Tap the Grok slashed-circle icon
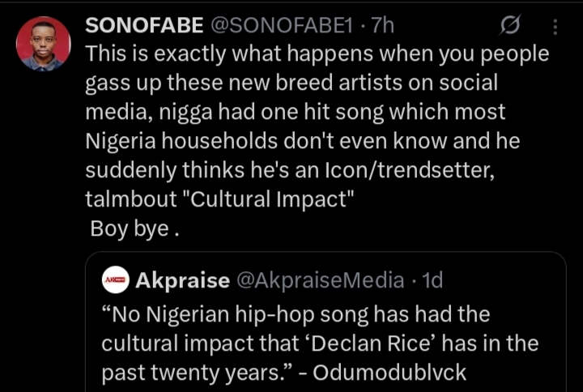583x392 pixels. tap(510, 27)
